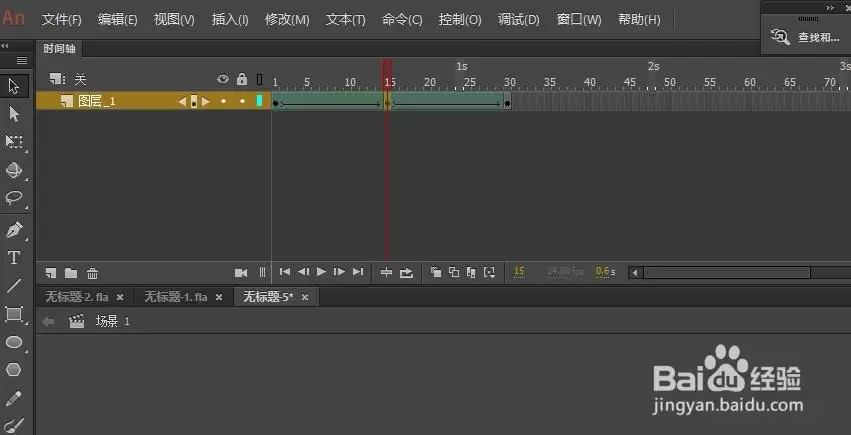Select the 时间轴 panel tab
851x435 pixels.
pyautogui.click(x=60, y=48)
